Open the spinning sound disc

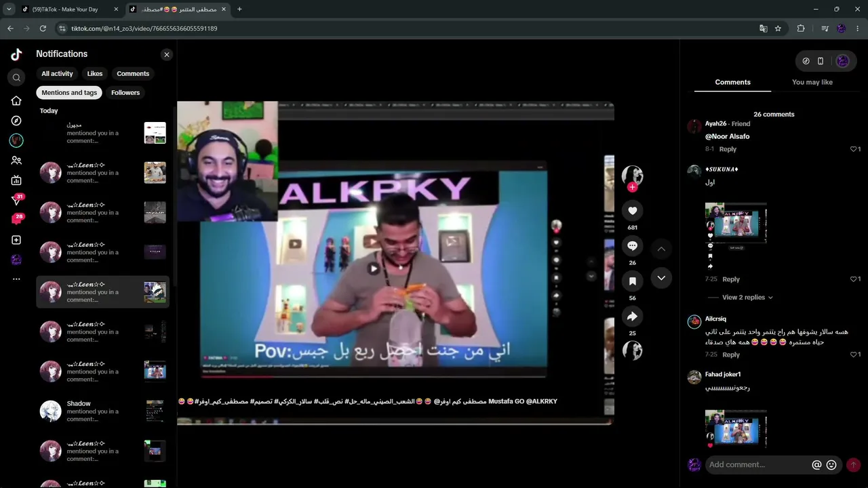(633, 350)
